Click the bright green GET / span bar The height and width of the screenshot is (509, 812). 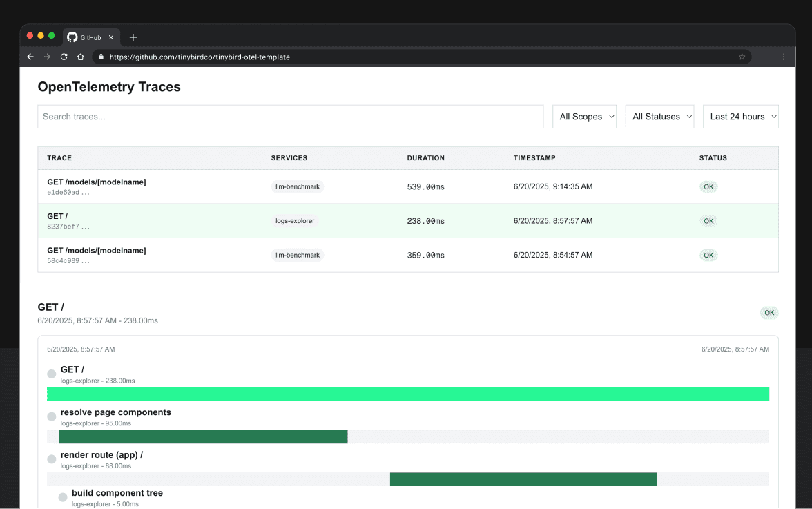pyautogui.click(x=408, y=394)
